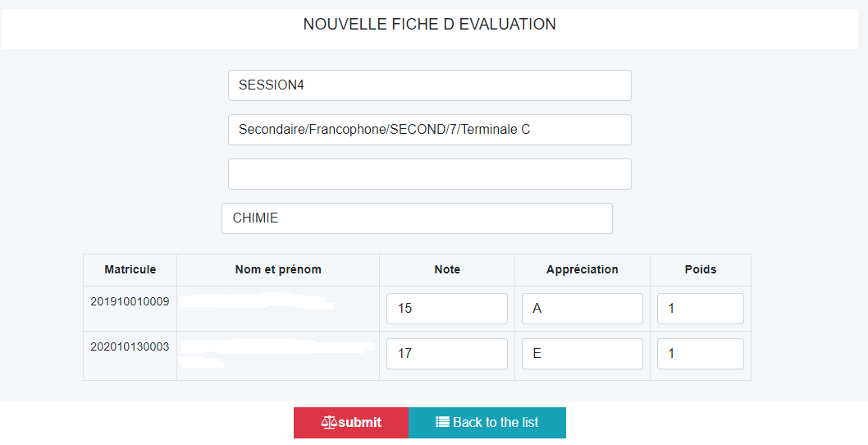Click the balance scale icon on submit
Image resolution: width=868 pixels, height=445 pixels.
[329, 423]
